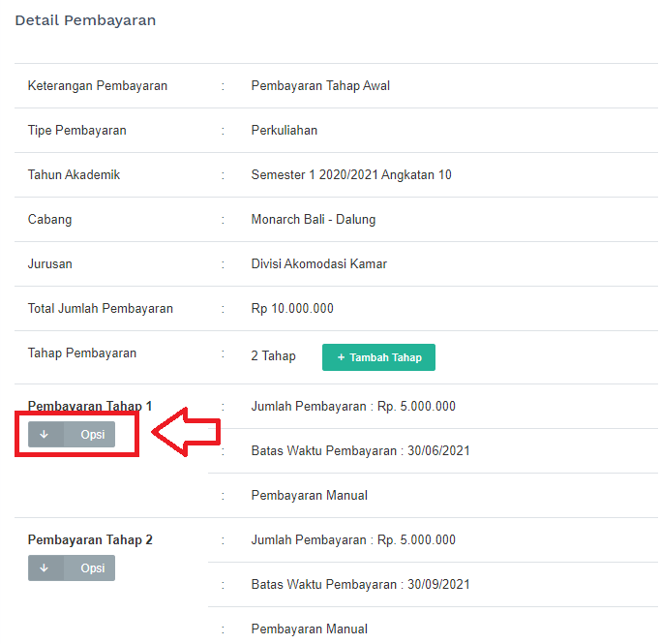Click down arrow icon under Pembayaran Tahap 1
The width and height of the screenshot is (660, 644).
click(x=45, y=435)
